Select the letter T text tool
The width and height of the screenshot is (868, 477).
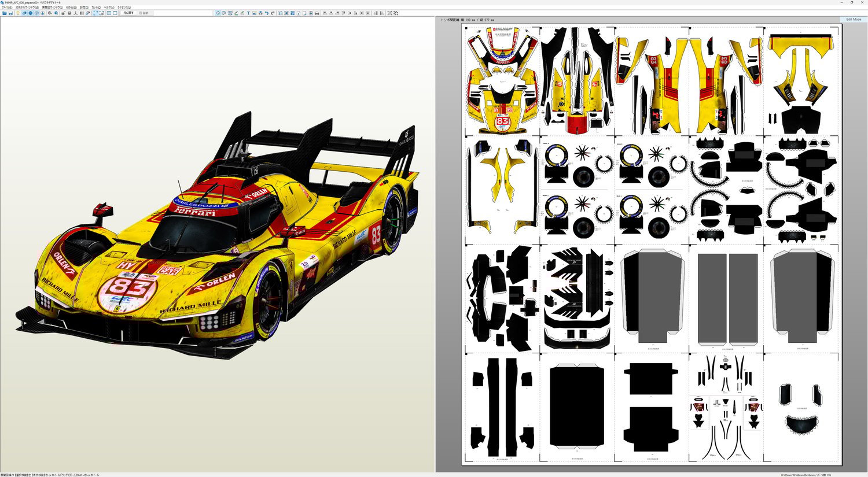coord(248,13)
